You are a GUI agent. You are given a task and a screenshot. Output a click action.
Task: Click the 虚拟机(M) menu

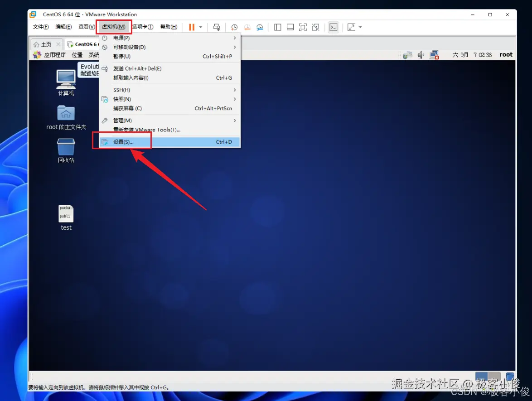114,27
